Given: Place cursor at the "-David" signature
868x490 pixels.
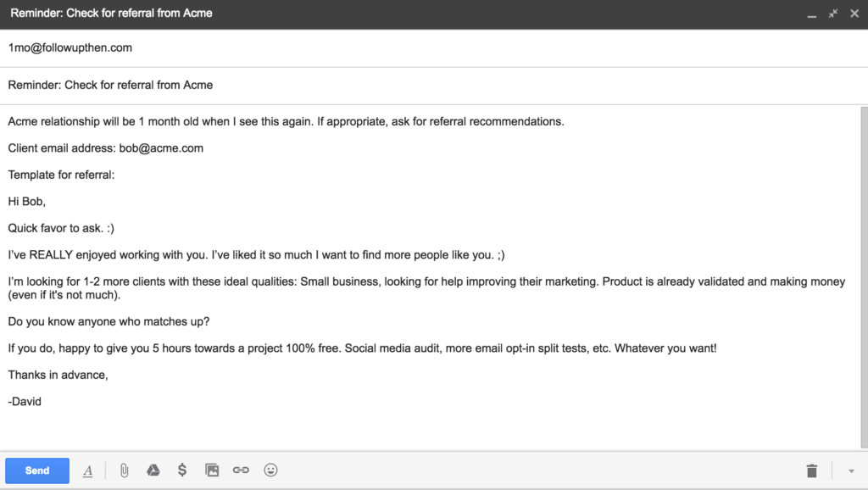Looking at the screenshot, I should [x=25, y=401].
